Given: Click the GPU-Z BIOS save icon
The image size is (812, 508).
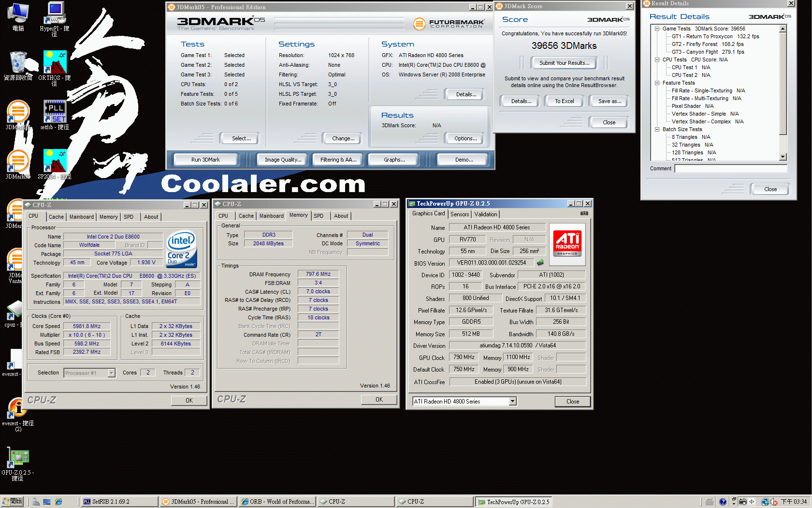Looking at the screenshot, I should click(x=540, y=263).
